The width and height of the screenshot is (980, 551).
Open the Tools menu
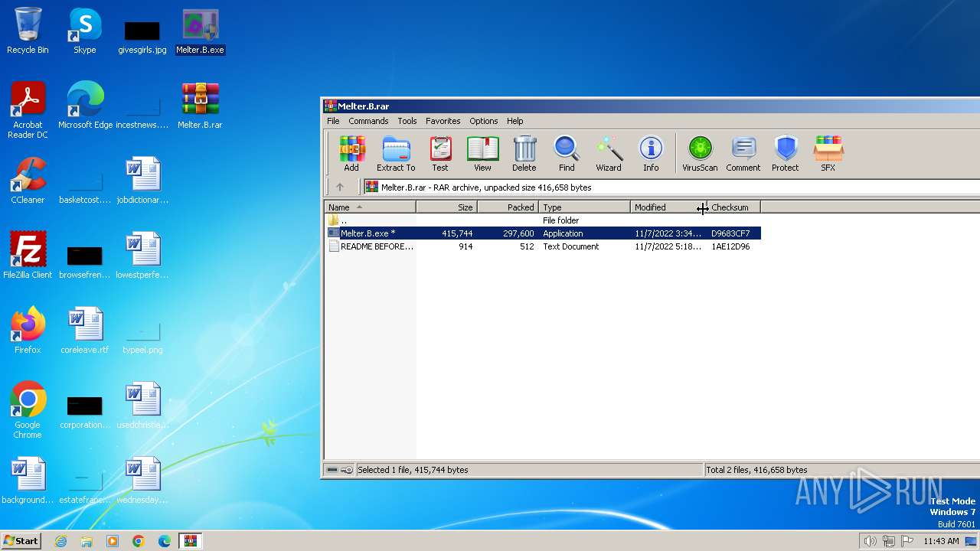[407, 121]
